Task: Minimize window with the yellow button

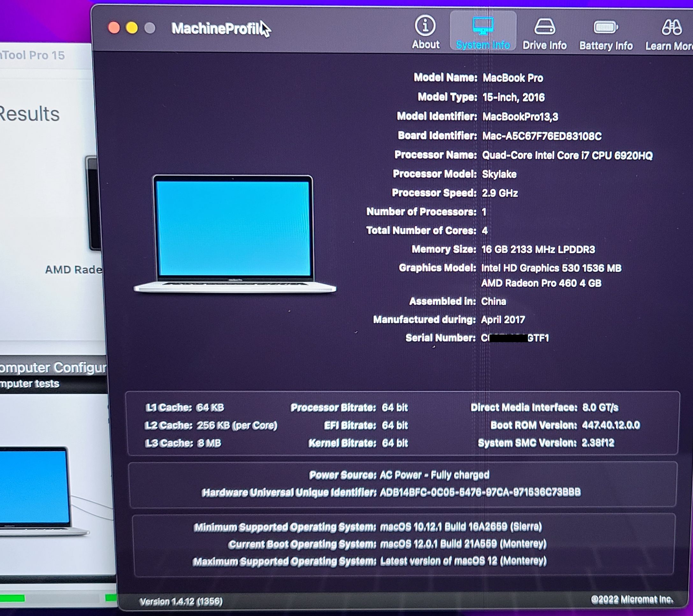Action: pos(132,28)
